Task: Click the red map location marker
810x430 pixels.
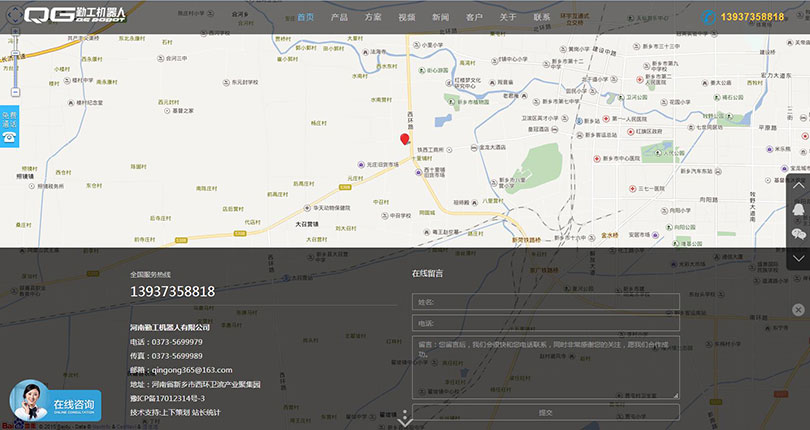Action: point(404,140)
